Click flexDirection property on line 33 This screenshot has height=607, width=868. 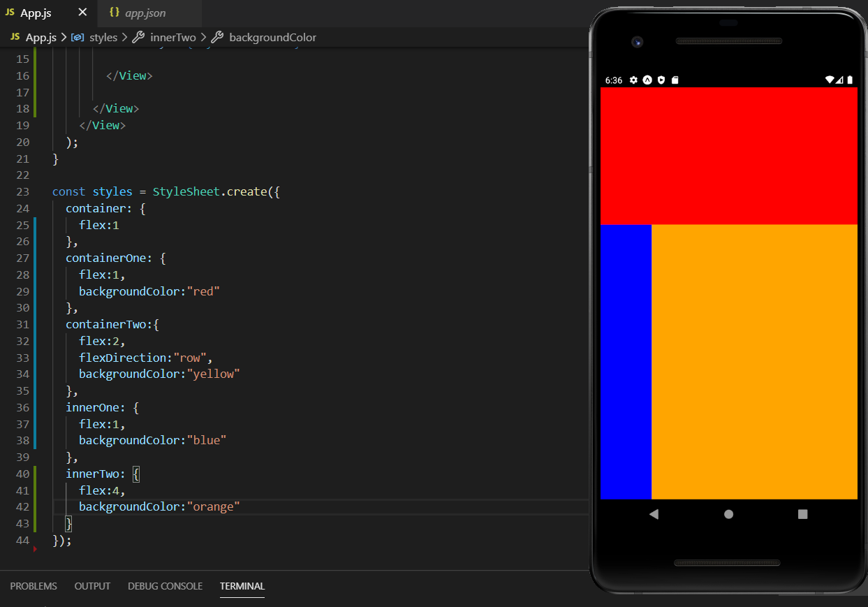tap(122, 358)
